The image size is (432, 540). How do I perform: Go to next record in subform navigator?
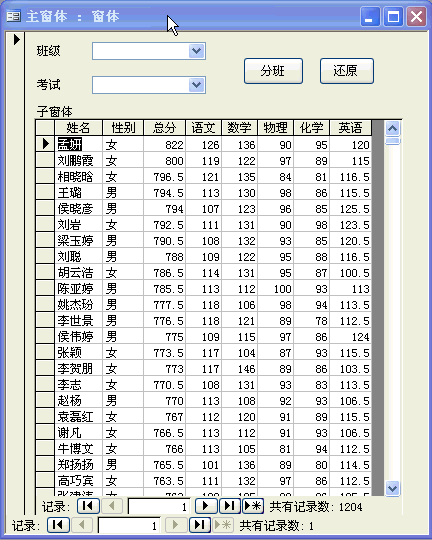pyautogui.click(x=206, y=506)
